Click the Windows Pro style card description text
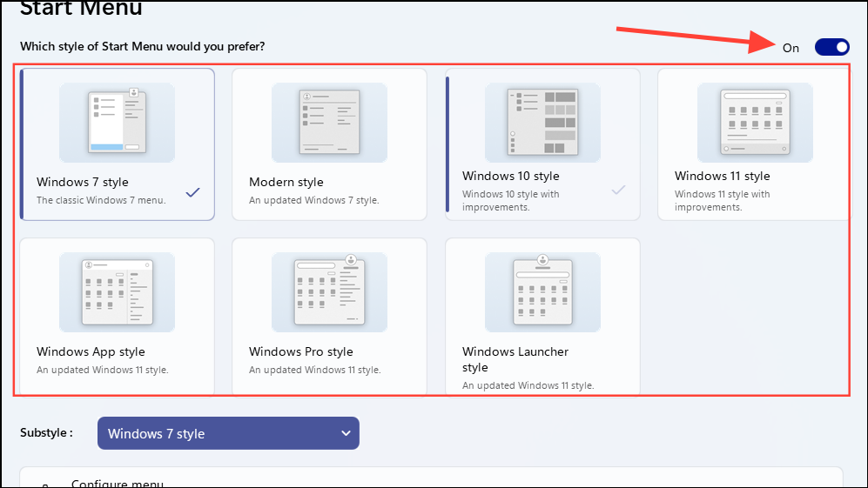This screenshot has height=488, width=868. point(315,371)
